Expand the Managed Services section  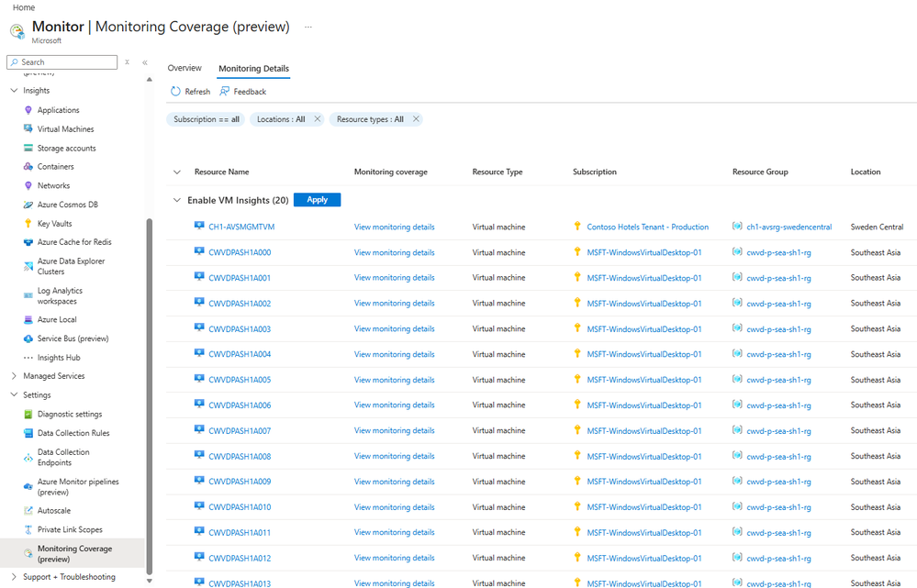coord(14,376)
